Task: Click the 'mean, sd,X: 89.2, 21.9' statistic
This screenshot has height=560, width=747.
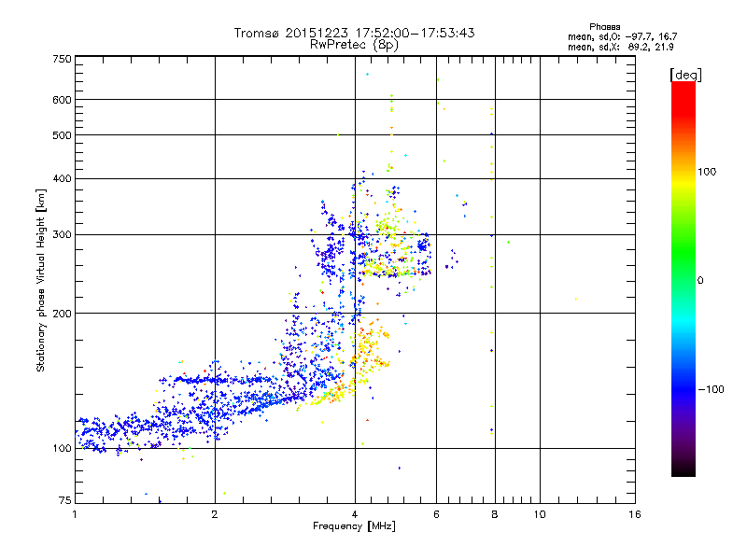Action: [x=621, y=47]
